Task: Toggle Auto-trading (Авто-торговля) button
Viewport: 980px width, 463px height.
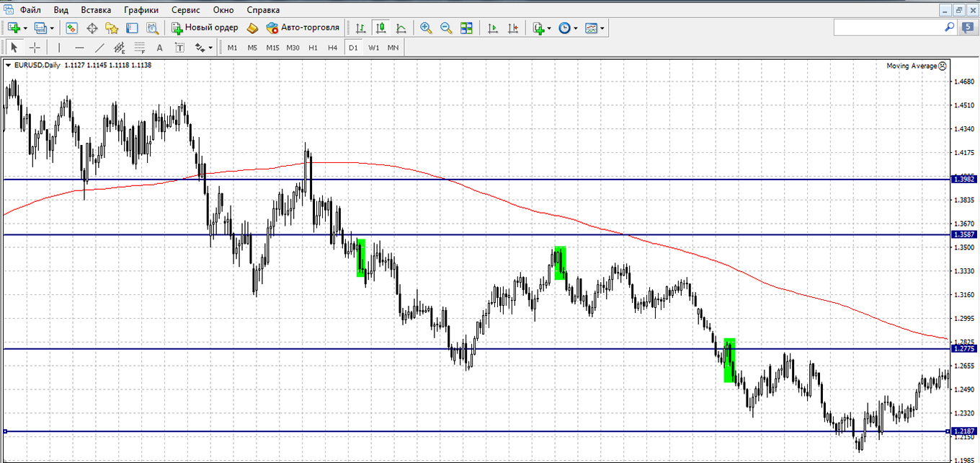Action: (x=303, y=28)
